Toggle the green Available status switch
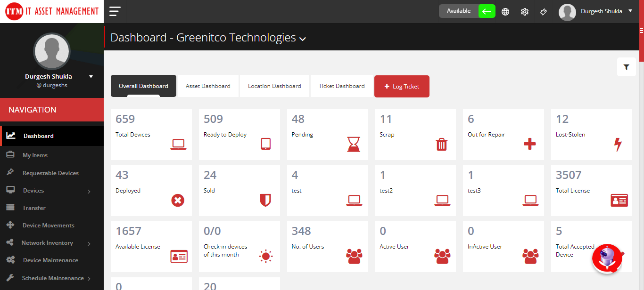The height and width of the screenshot is (290, 644). point(487,11)
